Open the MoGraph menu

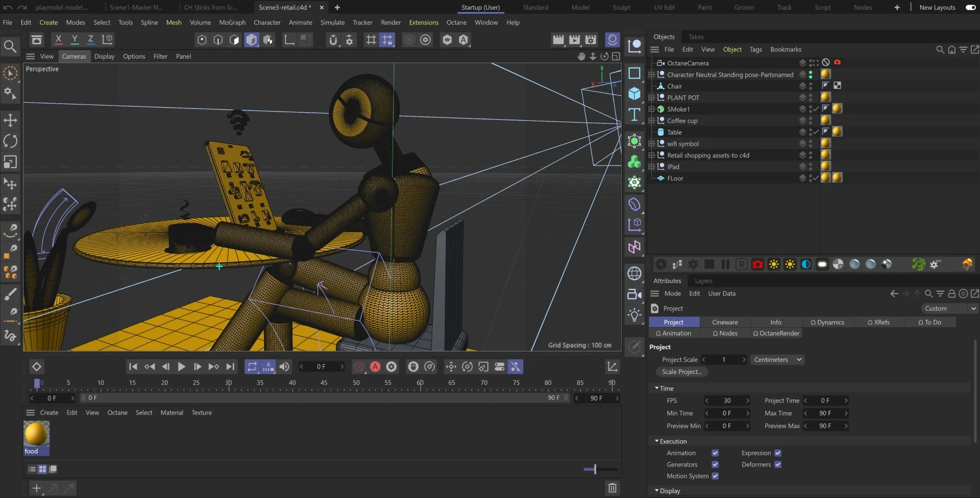[232, 22]
